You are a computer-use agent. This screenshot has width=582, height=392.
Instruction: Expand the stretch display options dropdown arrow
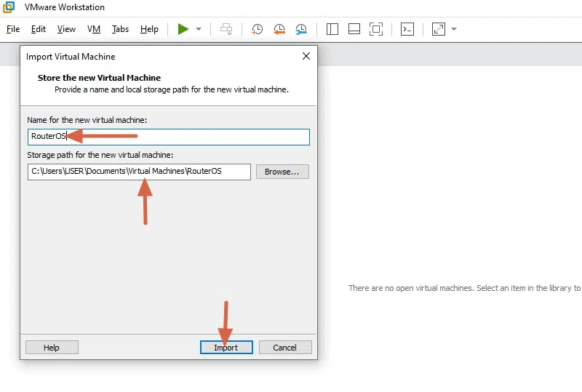pyautogui.click(x=453, y=29)
